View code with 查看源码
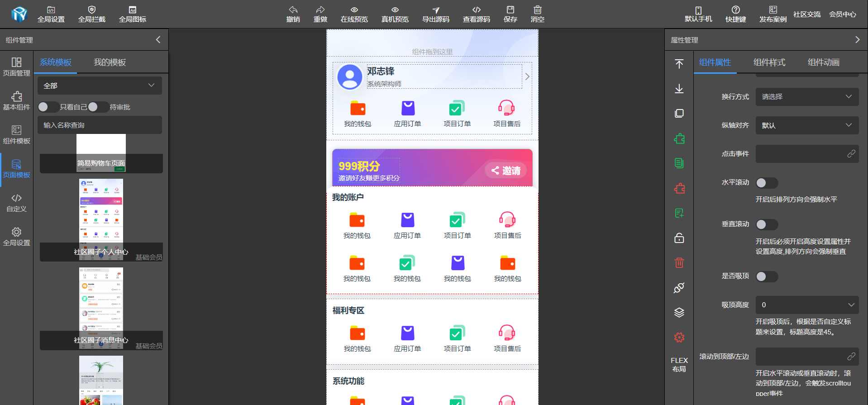This screenshot has height=405, width=868. pyautogui.click(x=477, y=14)
